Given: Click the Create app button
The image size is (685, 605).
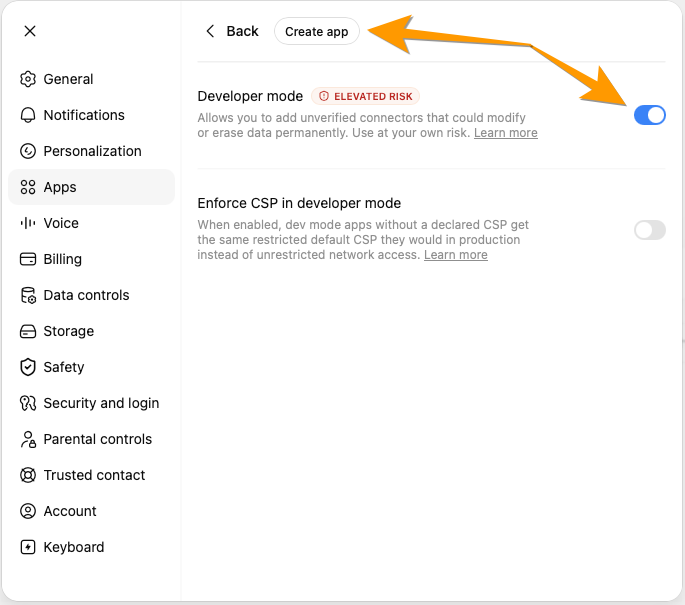Looking at the screenshot, I should click(x=317, y=31).
